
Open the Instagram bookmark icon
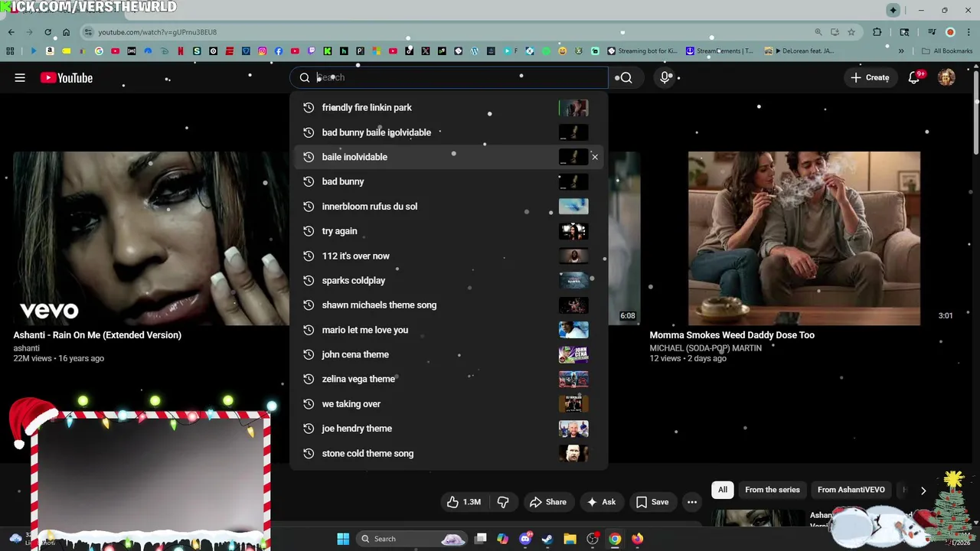pos(262,51)
